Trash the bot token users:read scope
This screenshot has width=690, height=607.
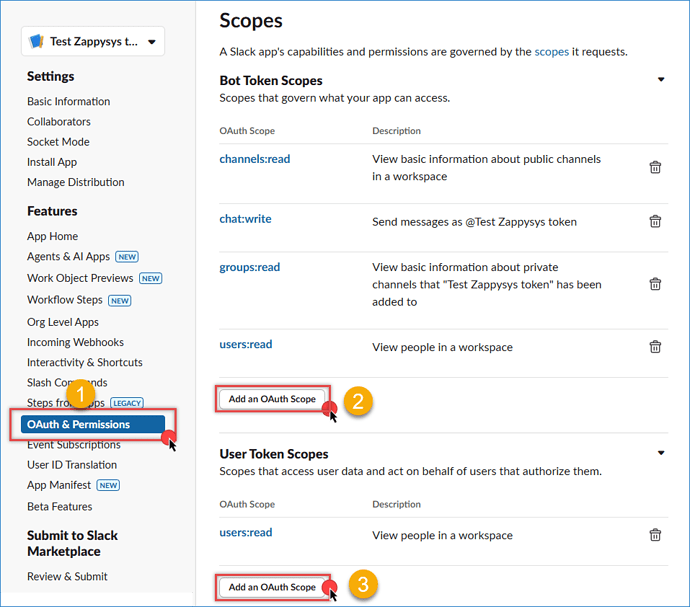coord(655,347)
